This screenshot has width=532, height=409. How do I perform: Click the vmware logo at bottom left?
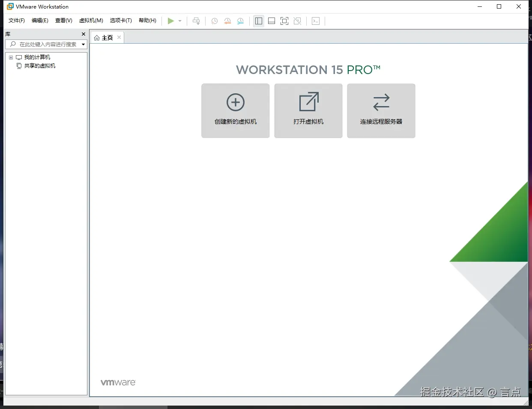(118, 382)
